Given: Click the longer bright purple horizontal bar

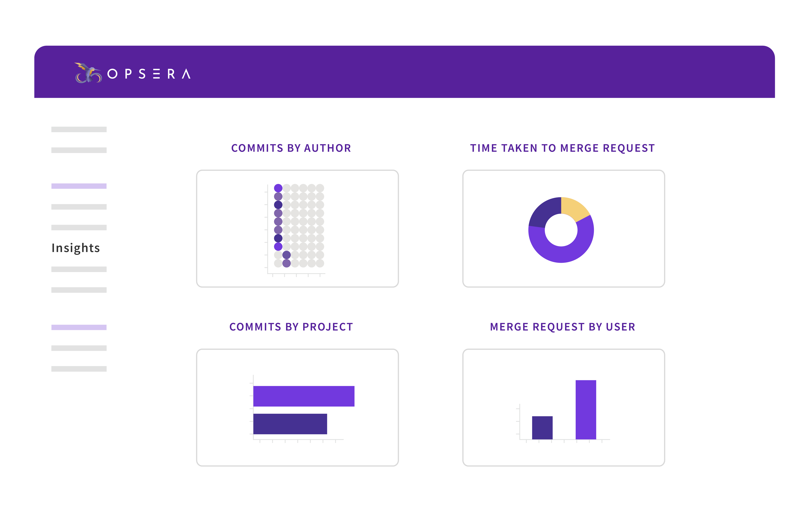Looking at the screenshot, I should 304,396.
